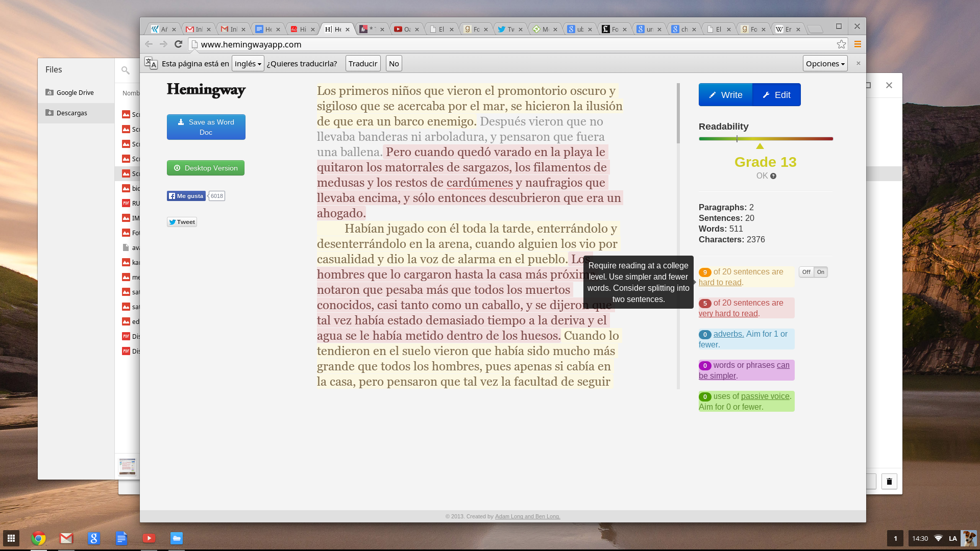Open YouTube from the shelf
This screenshot has height=551, width=980.
[x=149, y=538]
